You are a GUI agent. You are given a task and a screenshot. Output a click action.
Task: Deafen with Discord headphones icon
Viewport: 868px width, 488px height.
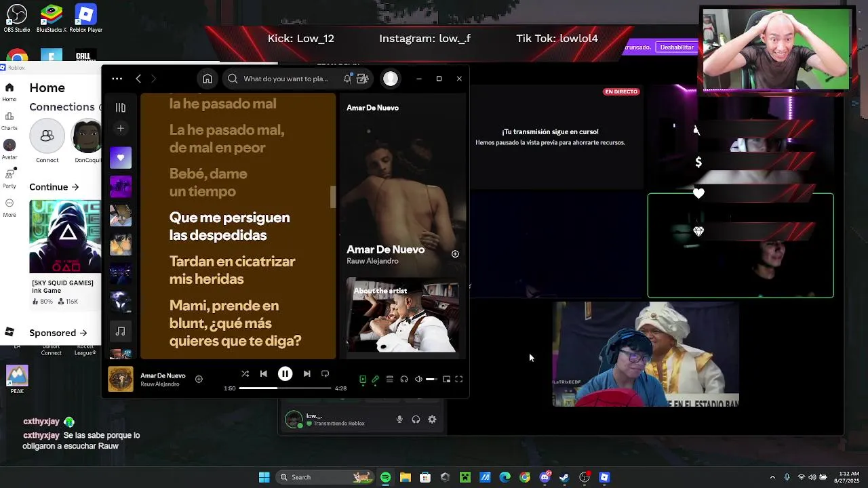pyautogui.click(x=416, y=420)
